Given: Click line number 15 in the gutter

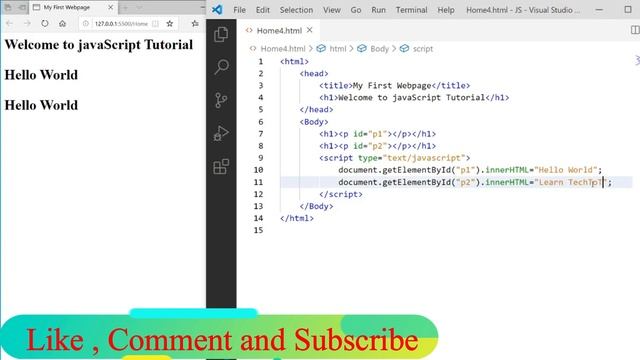Looking at the screenshot, I should pos(258,230).
